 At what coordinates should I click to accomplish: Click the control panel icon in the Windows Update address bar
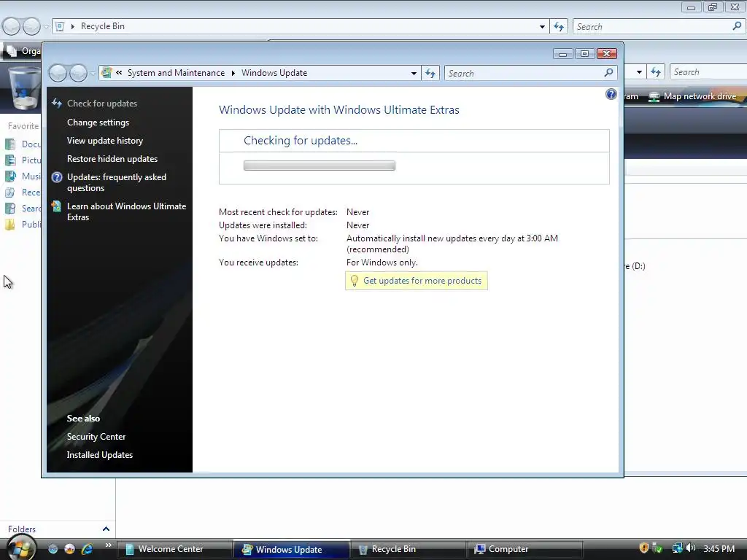pos(107,72)
